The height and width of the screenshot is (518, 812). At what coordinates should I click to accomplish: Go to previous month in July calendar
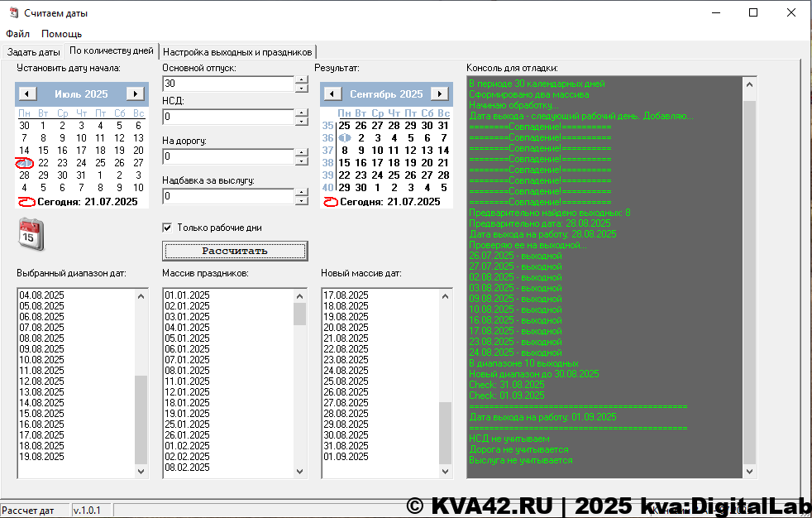[26, 94]
